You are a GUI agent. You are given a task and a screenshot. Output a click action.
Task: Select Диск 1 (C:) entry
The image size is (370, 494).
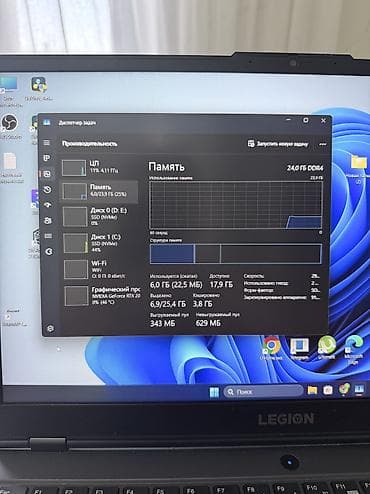click(x=100, y=243)
